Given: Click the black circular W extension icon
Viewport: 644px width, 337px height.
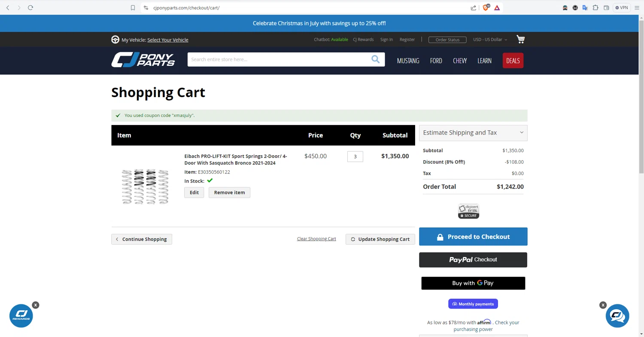Looking at the screenshot, I should tap(575, 8).
